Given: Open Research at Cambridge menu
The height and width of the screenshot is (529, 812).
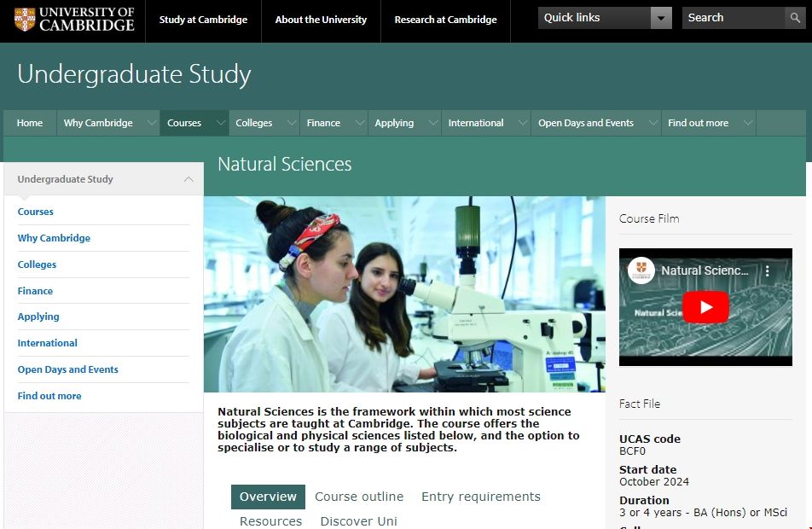Looking at the screenshot, I should [x=445, y=20].
